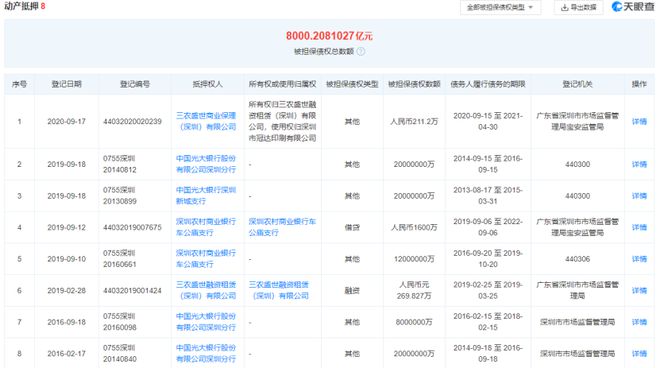Open 深圳农村商业银行车公庙支行 ownership link in row 4
Viewport: 660px width, 368px height.
tap(282, 227)
